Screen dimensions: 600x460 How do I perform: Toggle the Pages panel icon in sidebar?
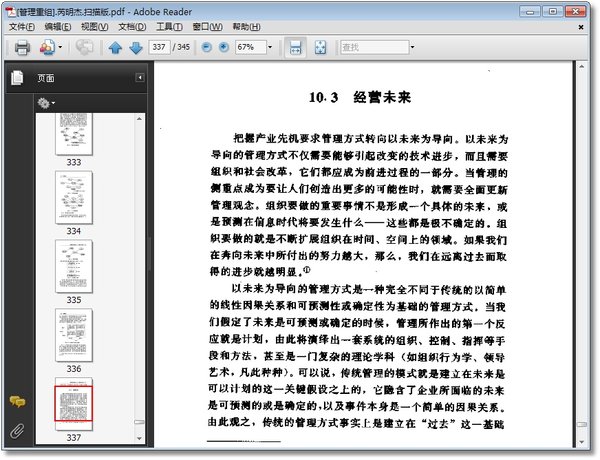(17, 78)
